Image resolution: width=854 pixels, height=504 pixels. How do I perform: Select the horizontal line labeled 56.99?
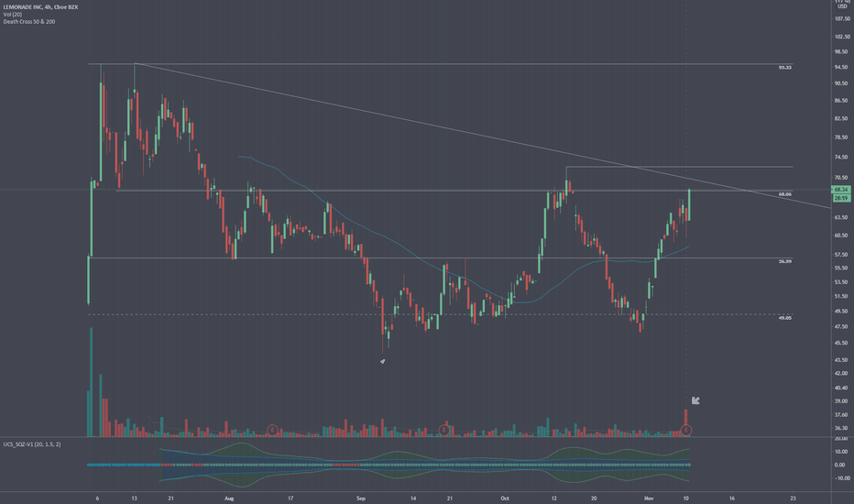pyautogui.click(x=441, y=258)
